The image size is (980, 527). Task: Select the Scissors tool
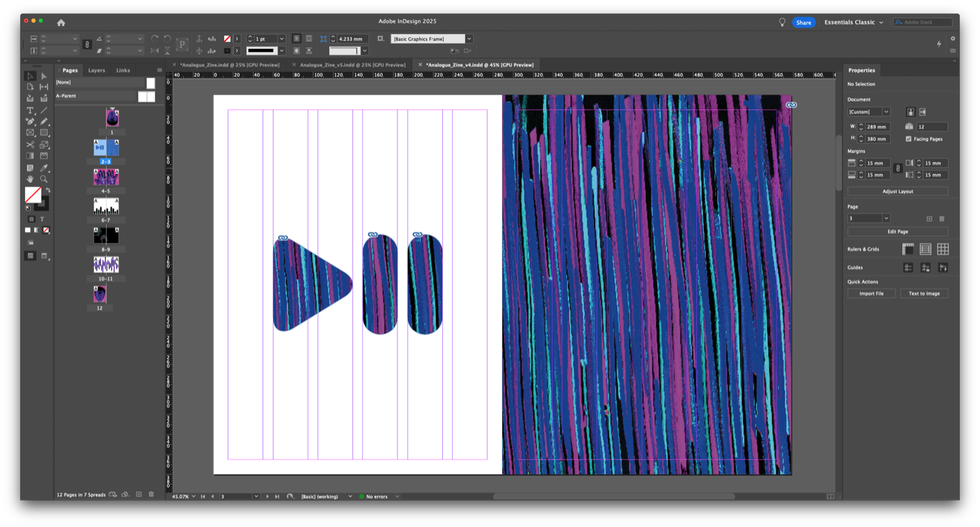coord(30,144)
